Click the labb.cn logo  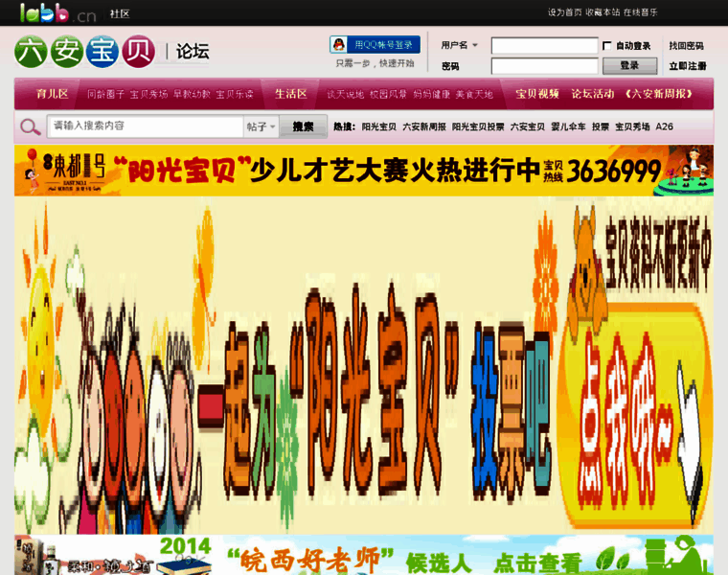click(x=57, y=13)
